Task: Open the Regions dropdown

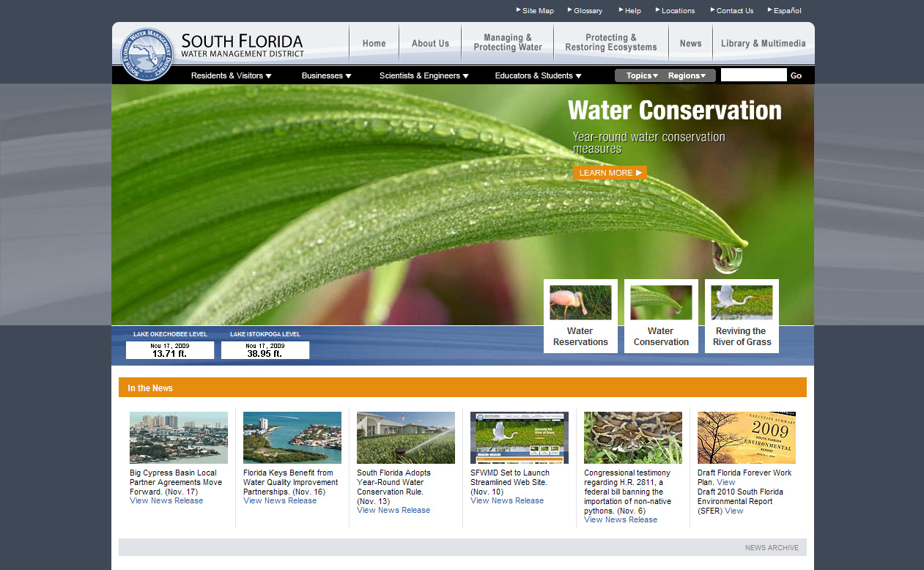Action: 687,75
